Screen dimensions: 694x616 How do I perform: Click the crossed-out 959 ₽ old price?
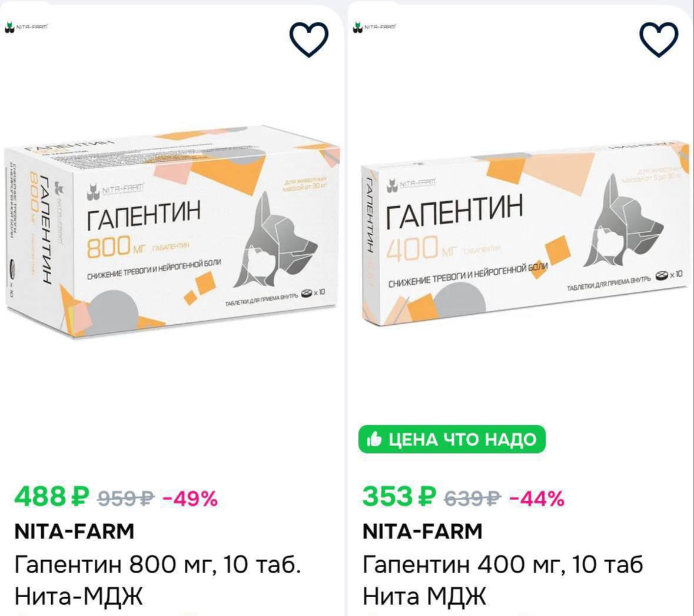126,499
